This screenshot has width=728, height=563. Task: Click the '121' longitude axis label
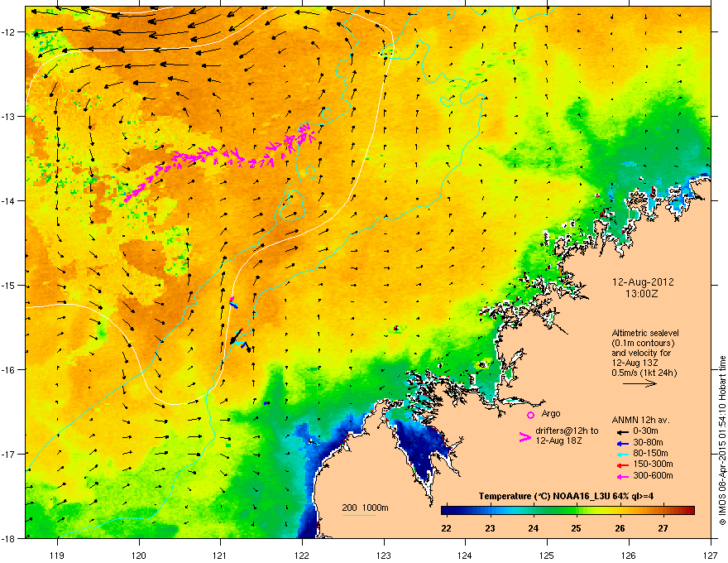(221, 555)
